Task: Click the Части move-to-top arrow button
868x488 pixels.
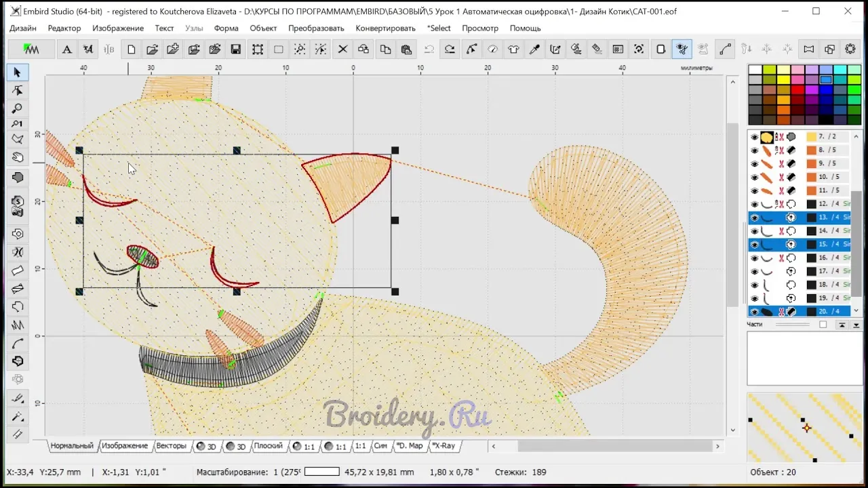Action: pos(842,325)
